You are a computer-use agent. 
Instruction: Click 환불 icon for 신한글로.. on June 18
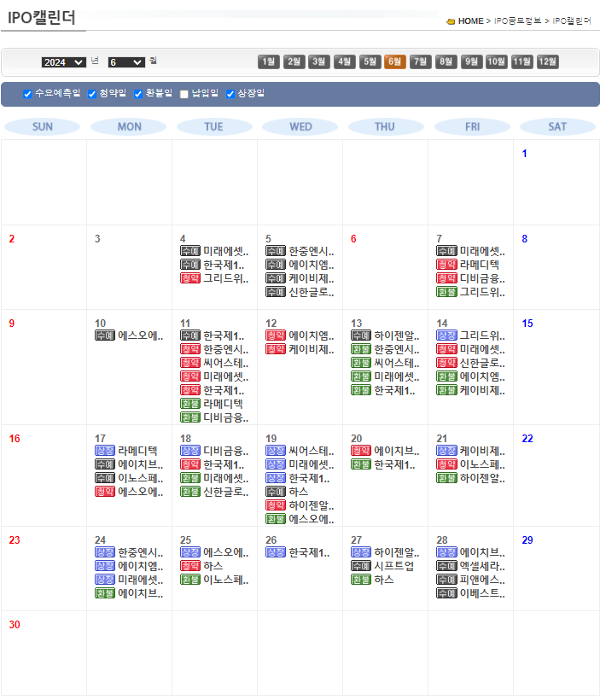[x=190, y=492]
